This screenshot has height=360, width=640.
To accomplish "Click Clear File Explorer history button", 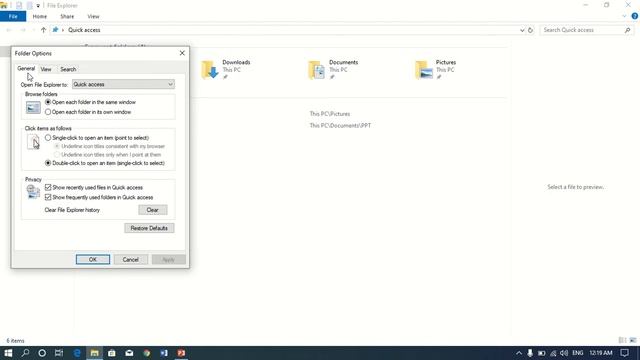I will tap(153, 210).
